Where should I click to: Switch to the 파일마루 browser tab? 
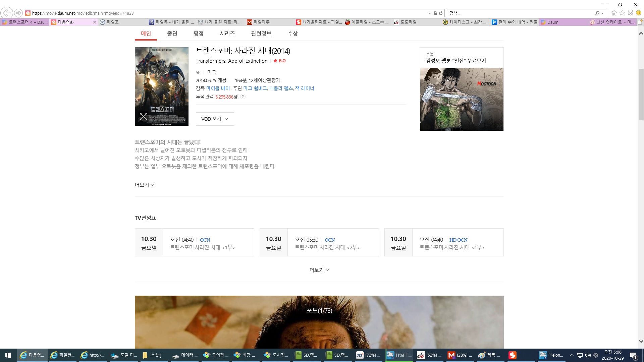[x=269, y=22]
